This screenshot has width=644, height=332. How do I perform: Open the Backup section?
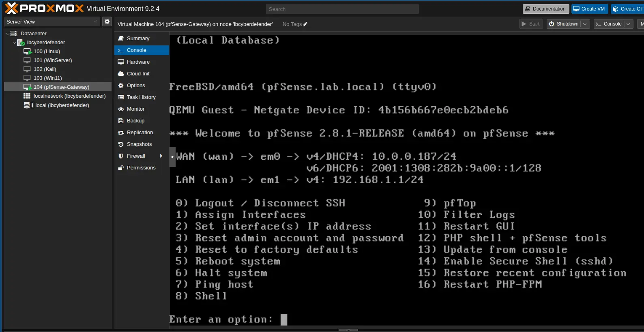142,121
